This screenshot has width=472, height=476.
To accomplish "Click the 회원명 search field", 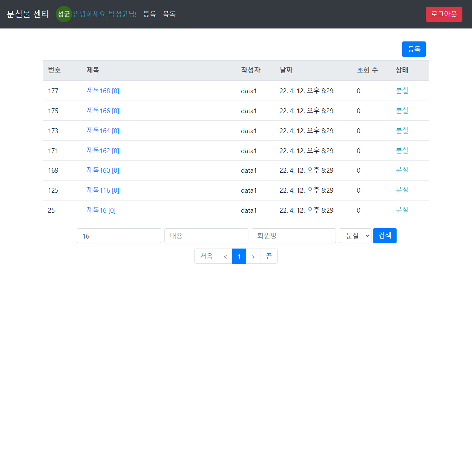I will point(293,236).
